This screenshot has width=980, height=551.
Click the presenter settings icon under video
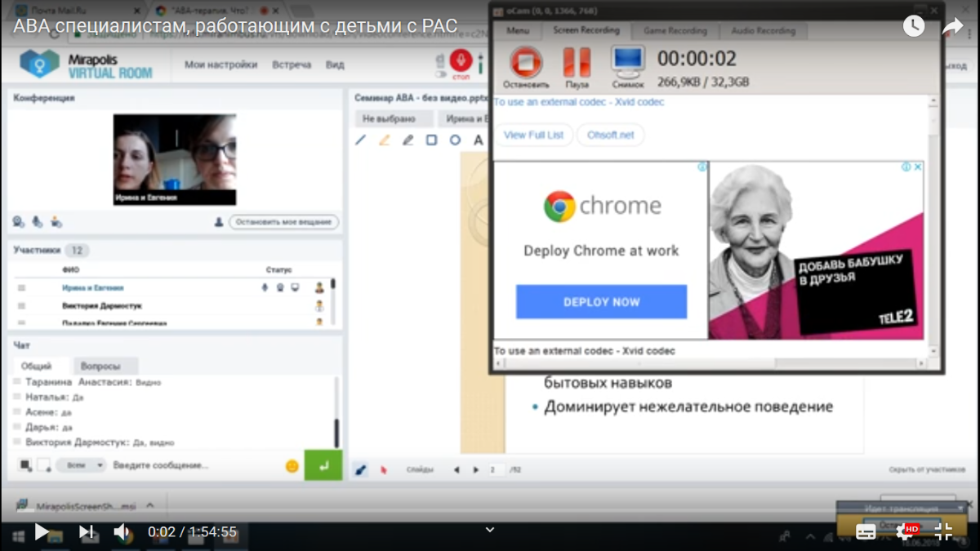click(x=56, y=222)
